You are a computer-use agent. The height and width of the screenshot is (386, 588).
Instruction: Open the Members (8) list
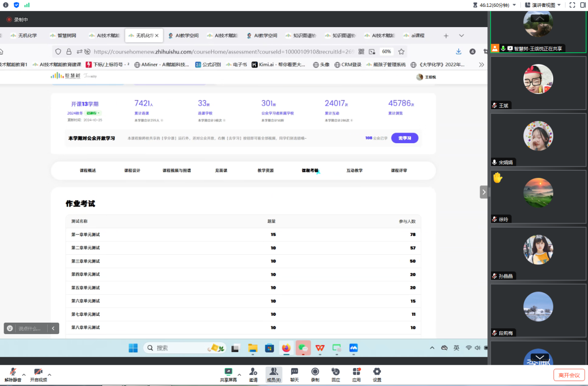coord(274,374)
